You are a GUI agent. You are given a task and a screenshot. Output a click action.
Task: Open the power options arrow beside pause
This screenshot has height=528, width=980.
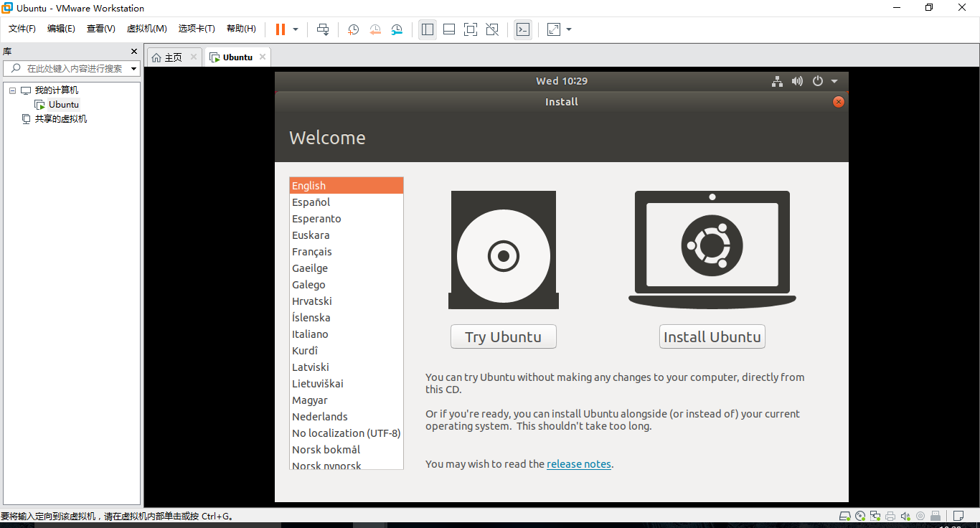click(x=296, y=29)
